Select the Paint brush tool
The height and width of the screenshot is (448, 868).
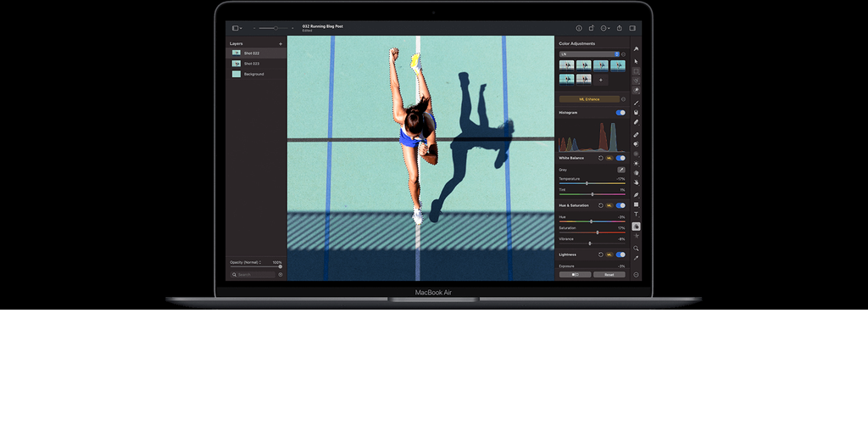coord(636,104)
